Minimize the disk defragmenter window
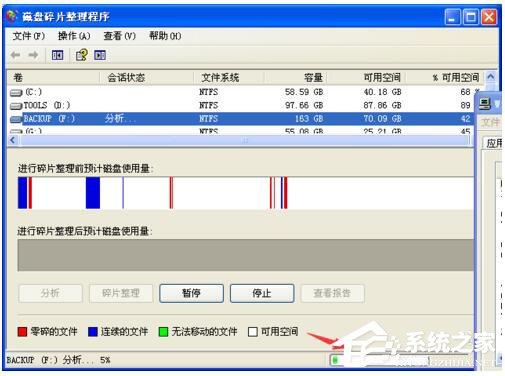 (x=452, y=17)
